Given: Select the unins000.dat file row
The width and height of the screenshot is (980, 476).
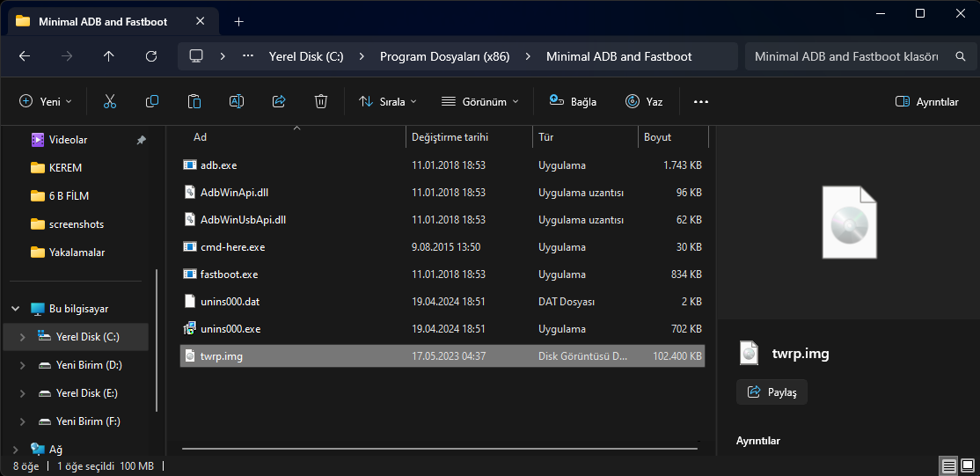Looking at the screenshot, I should [x=442, y=302].
